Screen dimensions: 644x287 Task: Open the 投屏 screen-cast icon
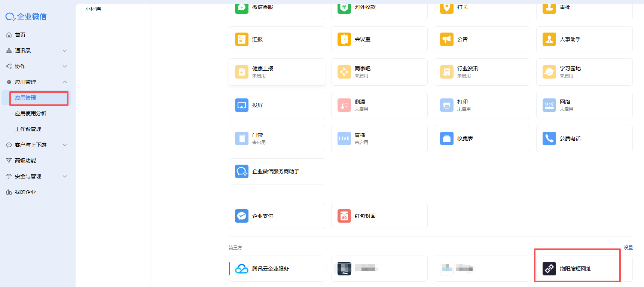tap(241, 105)
